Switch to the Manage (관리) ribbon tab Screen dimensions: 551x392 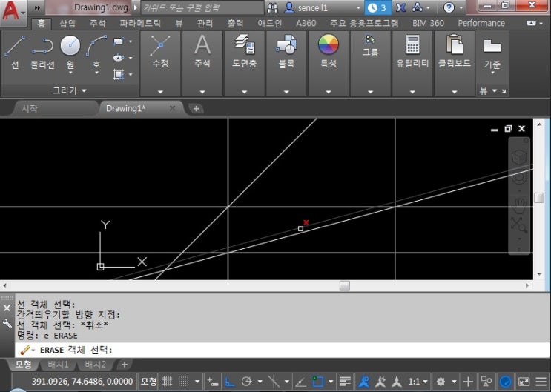pos(205,24)
